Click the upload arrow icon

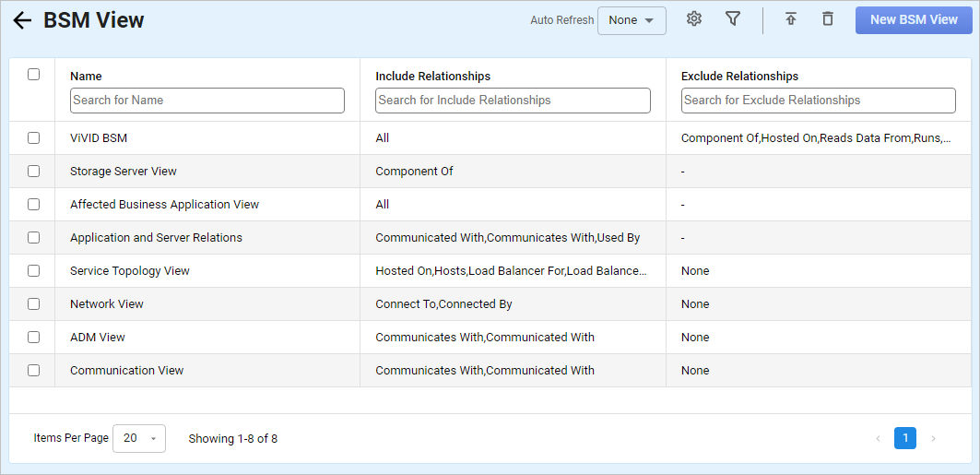(791, 19)
